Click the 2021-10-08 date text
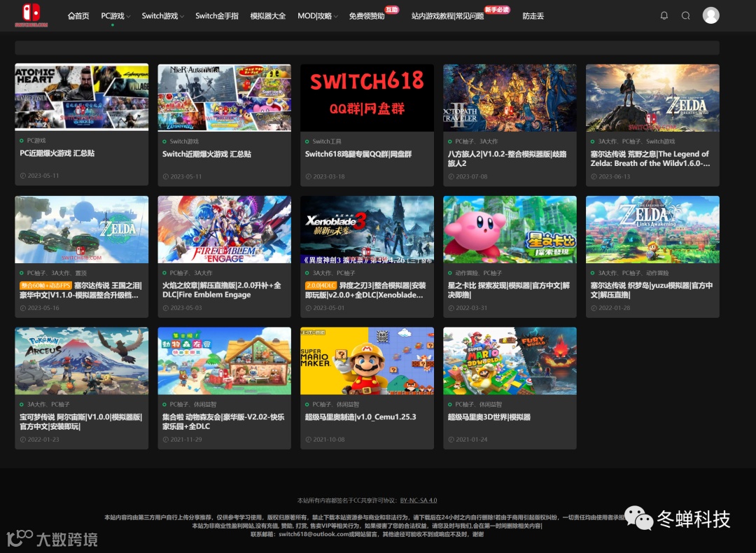The width and height of the screenshot is (756, 553). pos(329,439)
